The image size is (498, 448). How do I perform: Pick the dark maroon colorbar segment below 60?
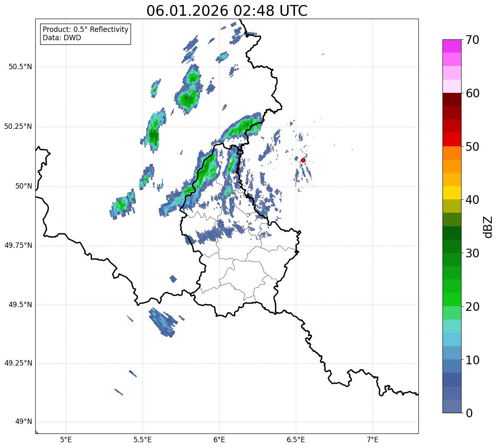pos(452,99)
